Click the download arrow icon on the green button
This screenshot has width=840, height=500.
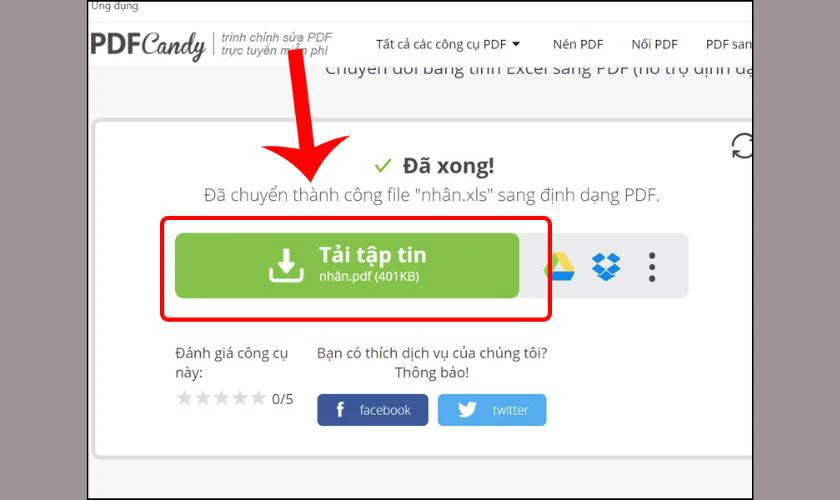(286, 265)
